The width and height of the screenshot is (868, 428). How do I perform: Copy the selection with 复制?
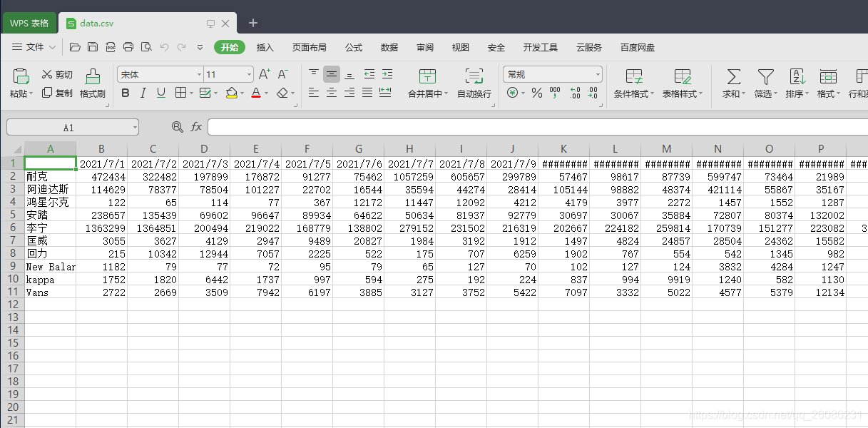click(x=57, y=93)
